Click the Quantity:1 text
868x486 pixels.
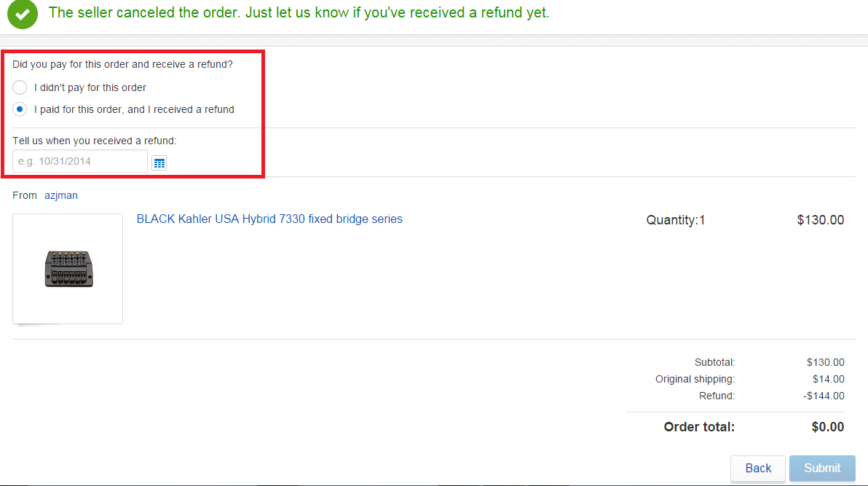click(x=675, y=220)
